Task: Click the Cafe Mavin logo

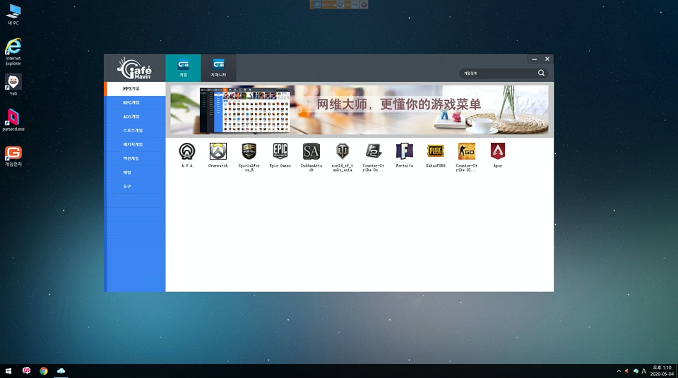Action: tap(134, 68)
